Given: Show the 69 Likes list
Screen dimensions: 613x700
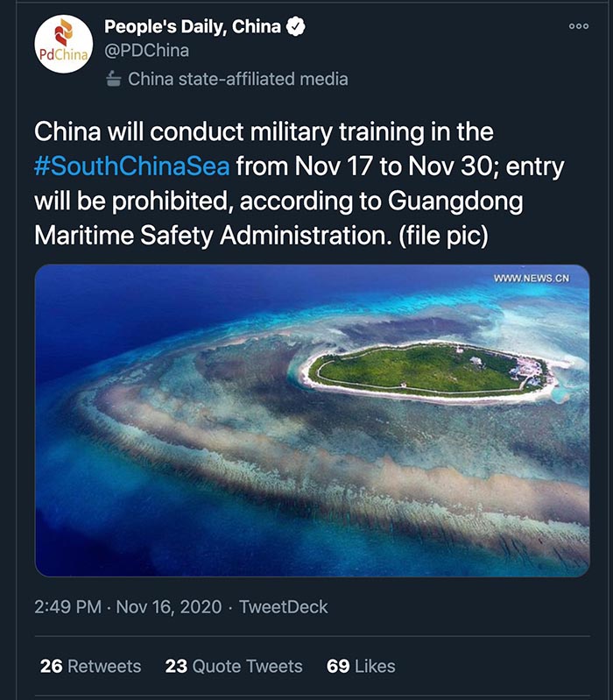Looking at the screenshot, I should [361, 666].
